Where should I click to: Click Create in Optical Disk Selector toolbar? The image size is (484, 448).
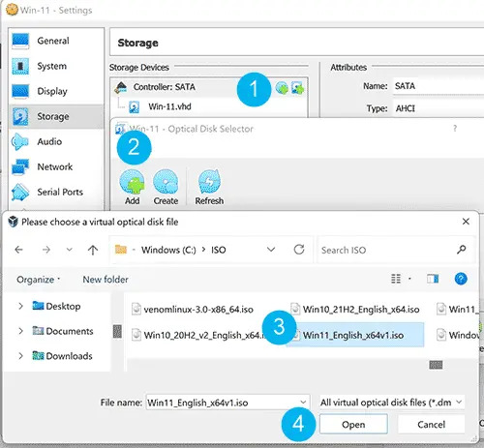(x=166, y=188)
